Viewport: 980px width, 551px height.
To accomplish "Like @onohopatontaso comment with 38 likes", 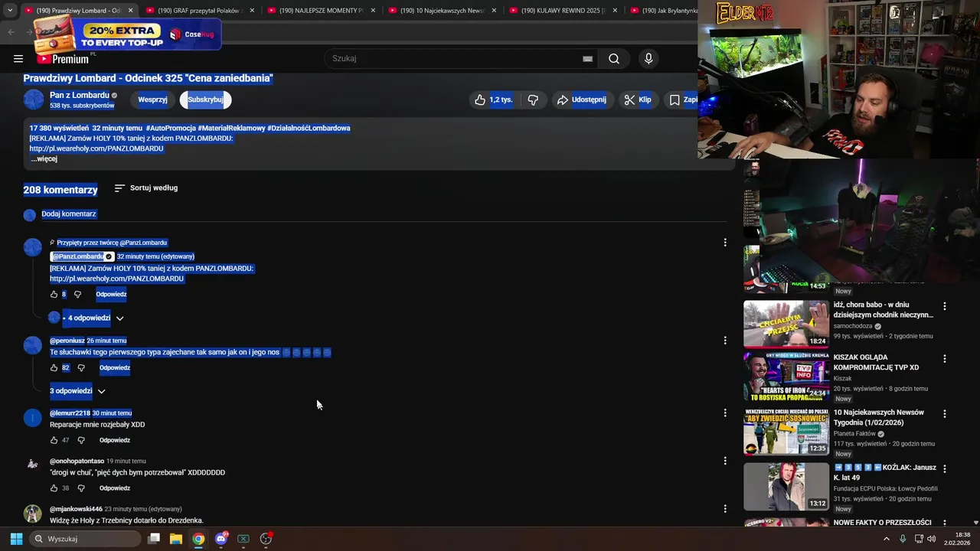I will point(54,488).
